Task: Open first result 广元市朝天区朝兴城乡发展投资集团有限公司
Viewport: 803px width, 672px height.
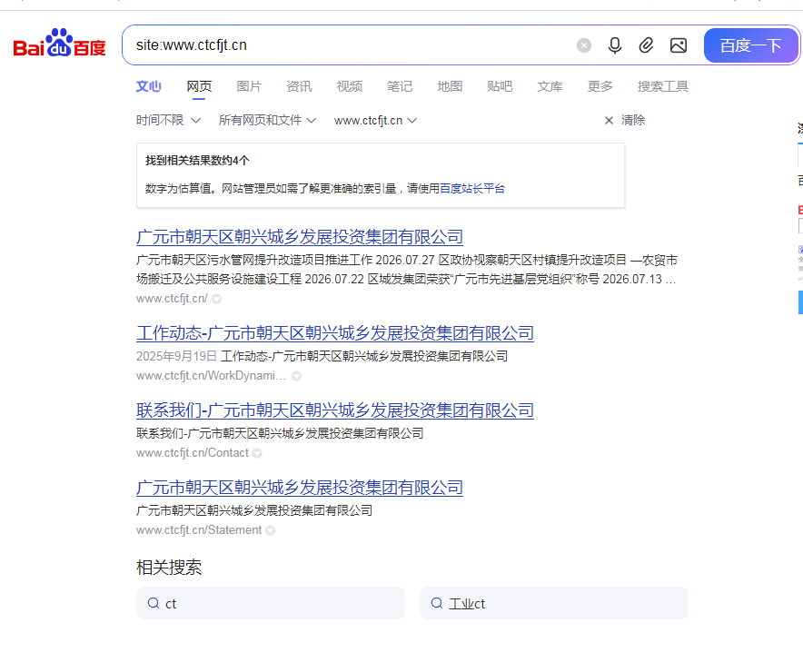Action: tap(300, 237)
